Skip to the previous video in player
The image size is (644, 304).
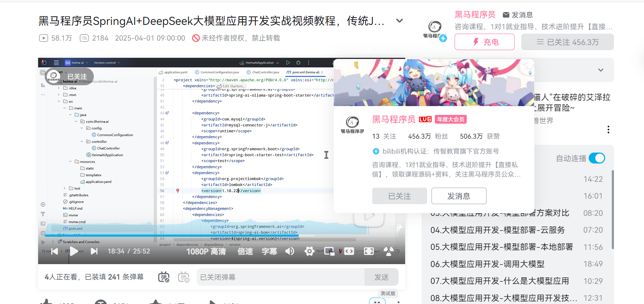(55, 251)
